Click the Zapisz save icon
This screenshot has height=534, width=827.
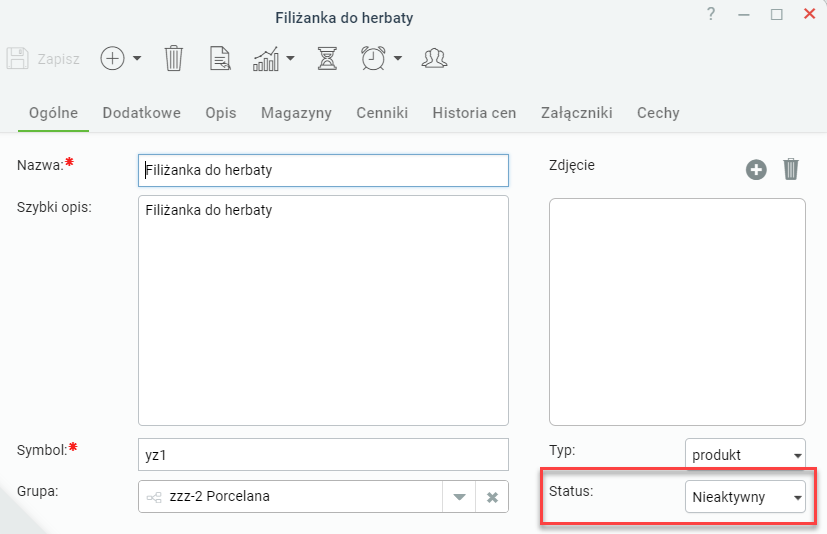click(17, 58)
